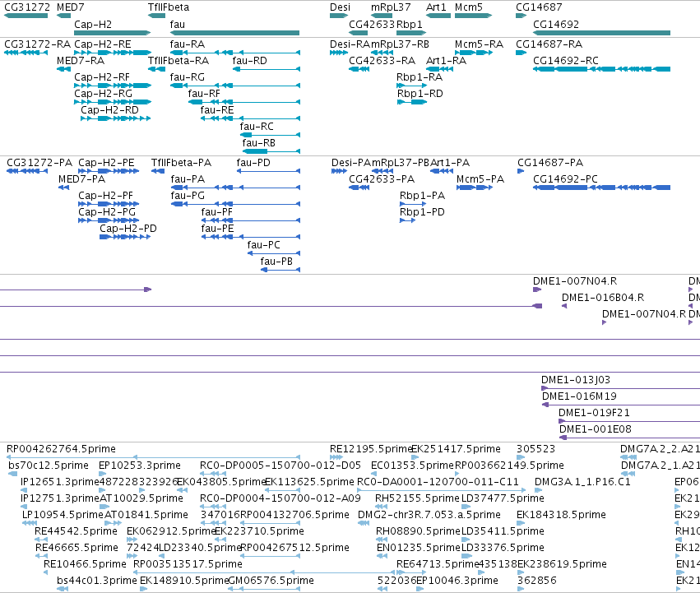The height and width of the screenshot is (593, 700).
Task: Select transcript Rbp1-RD
Action: click(420, 94)
